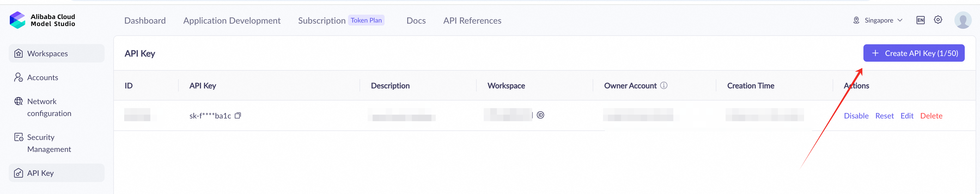
Task: Click the location pin icon
Action: (856, 20)
